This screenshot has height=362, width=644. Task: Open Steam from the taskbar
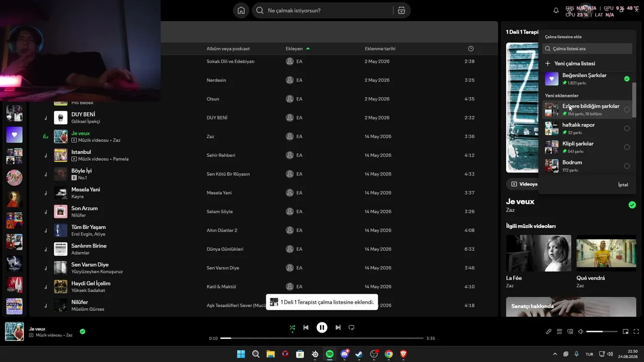pos(359,354)
